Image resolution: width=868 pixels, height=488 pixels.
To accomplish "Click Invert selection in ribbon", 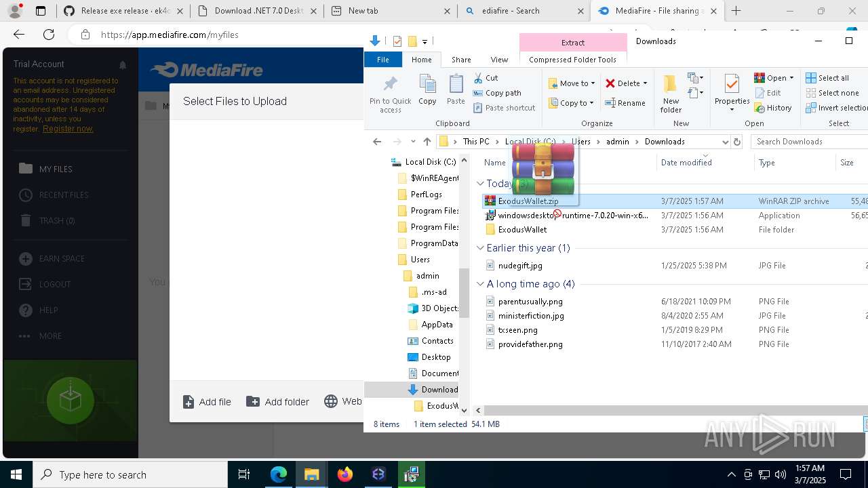I will (x=837, y=108).
